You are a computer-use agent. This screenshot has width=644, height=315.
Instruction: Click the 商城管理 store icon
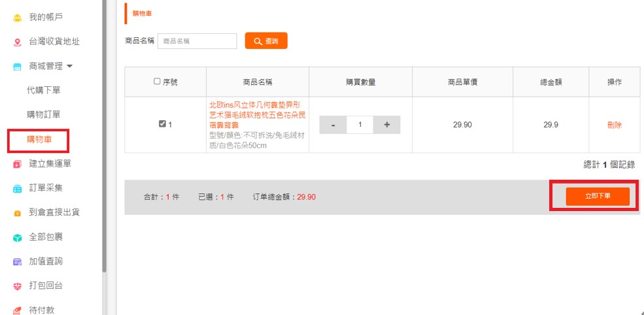(x=18, y=67)
